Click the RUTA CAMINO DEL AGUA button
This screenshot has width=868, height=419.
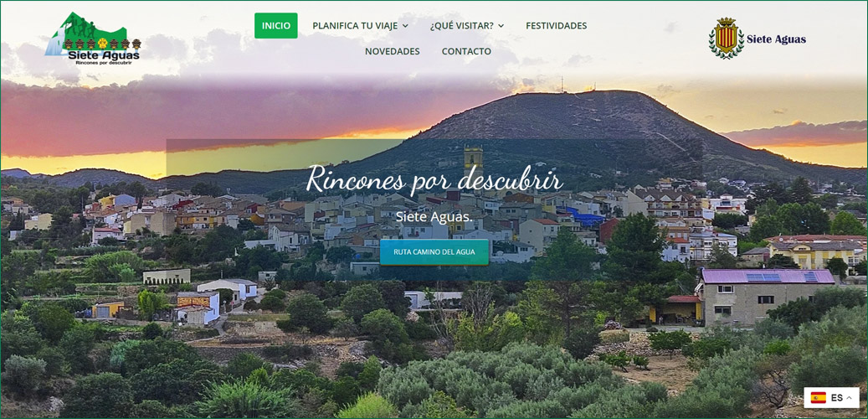[434, 252]
